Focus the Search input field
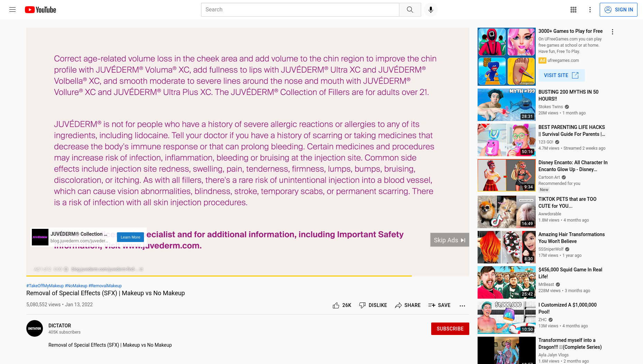The height and width of the screenshot is (364, 643). pyautogui.click(x=300, y=10)
